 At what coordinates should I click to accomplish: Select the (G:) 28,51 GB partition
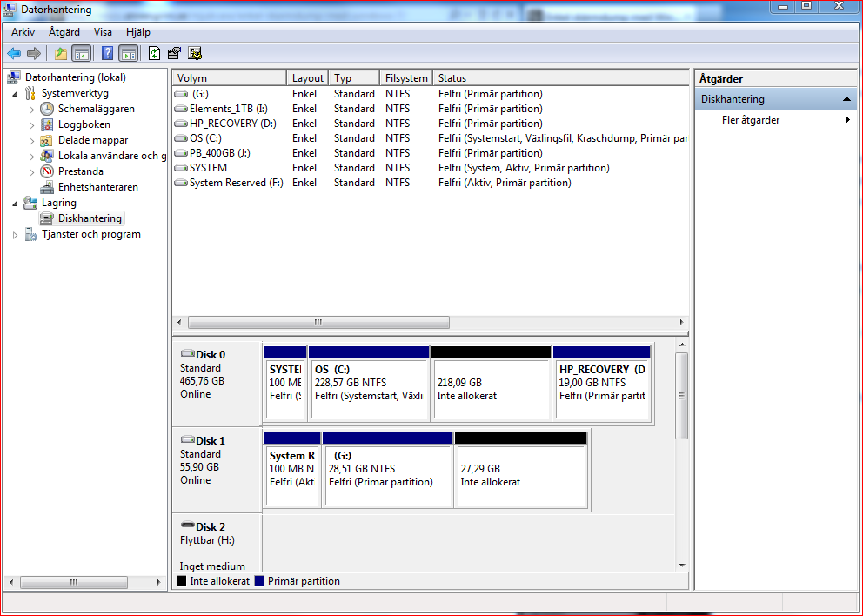coord(387,471)
